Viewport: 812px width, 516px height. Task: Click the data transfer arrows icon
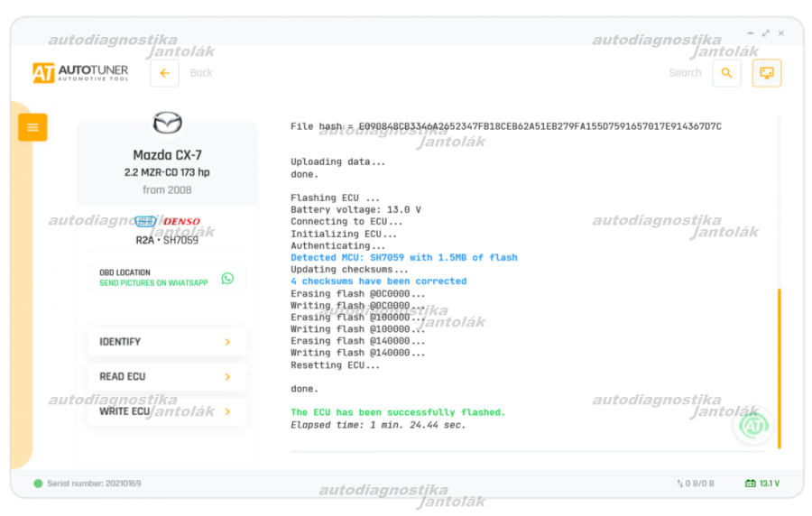point(679,484)
